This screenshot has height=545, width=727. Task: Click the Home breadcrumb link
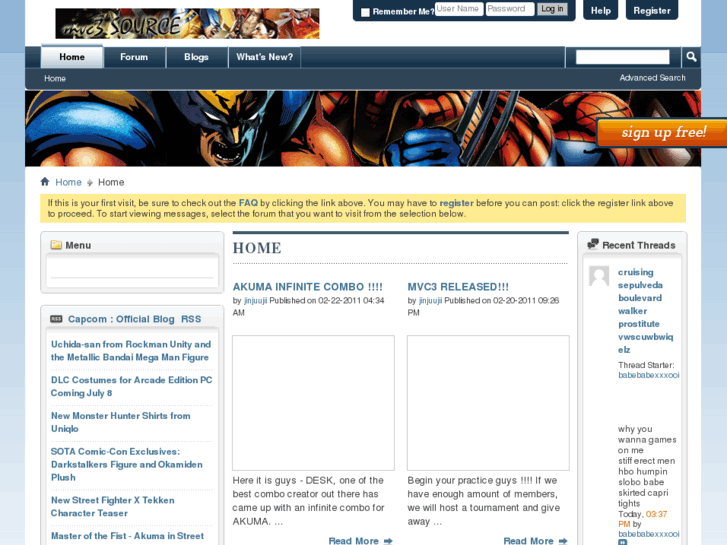pos(68,182)
